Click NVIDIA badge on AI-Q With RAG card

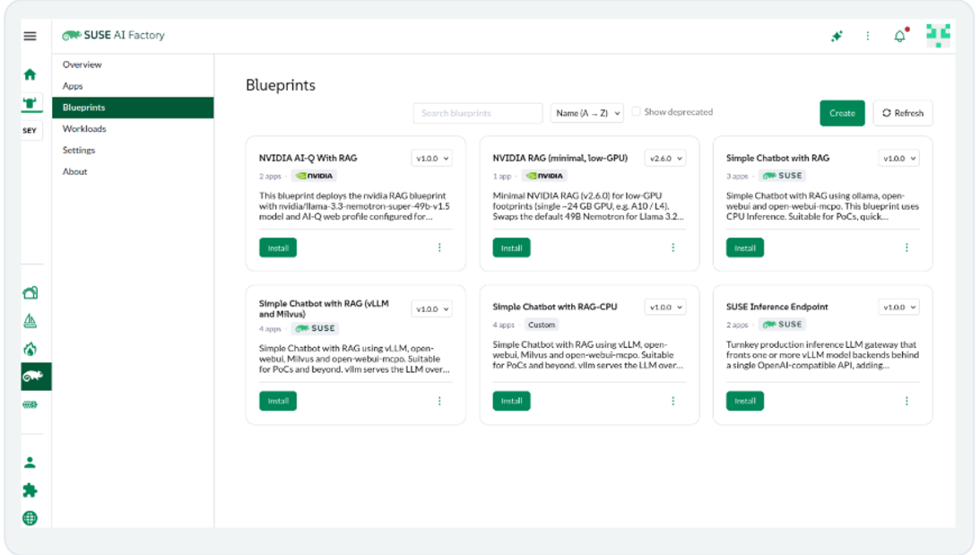315,176
